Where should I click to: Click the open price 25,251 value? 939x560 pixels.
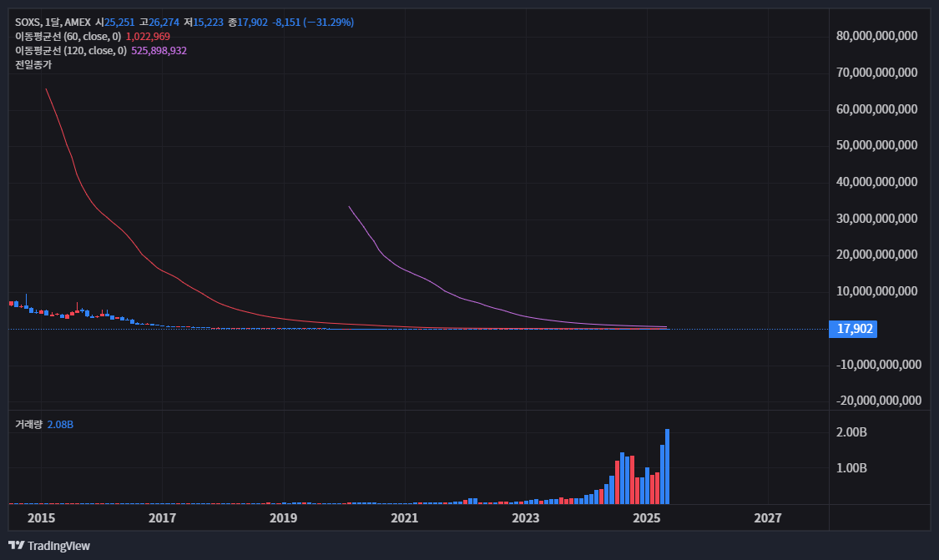(119, 23)
